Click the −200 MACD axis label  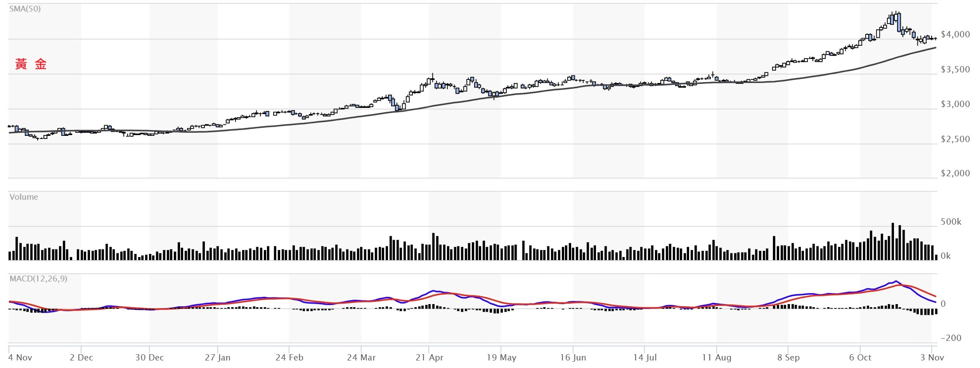(x=951, y=338)
